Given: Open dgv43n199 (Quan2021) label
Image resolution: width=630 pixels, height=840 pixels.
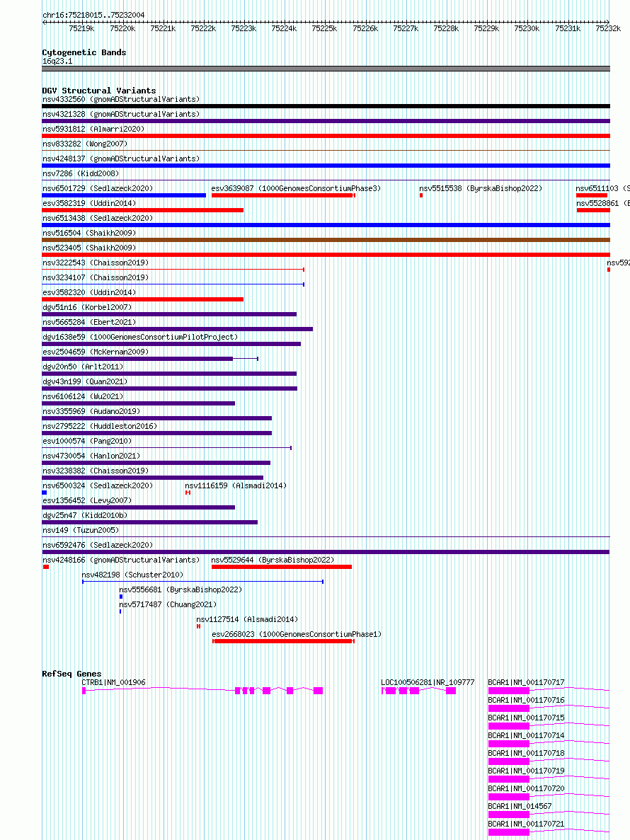Looking at the screenshot, I should tap(85, 382).
